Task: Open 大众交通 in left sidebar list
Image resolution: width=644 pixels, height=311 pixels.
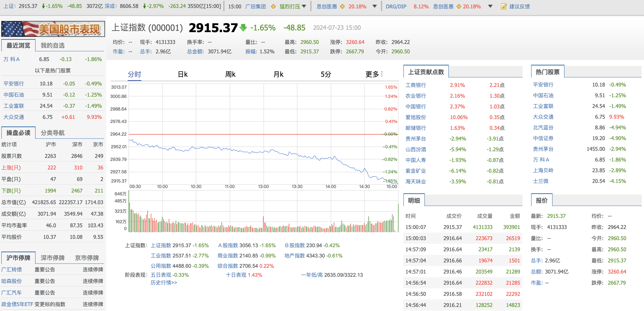Action: pos(14,117)
